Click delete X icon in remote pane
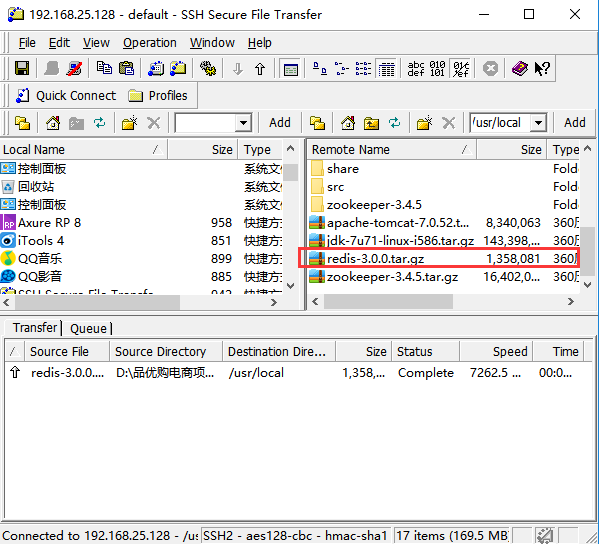The image size is (599, 544). tap(448, 123)
